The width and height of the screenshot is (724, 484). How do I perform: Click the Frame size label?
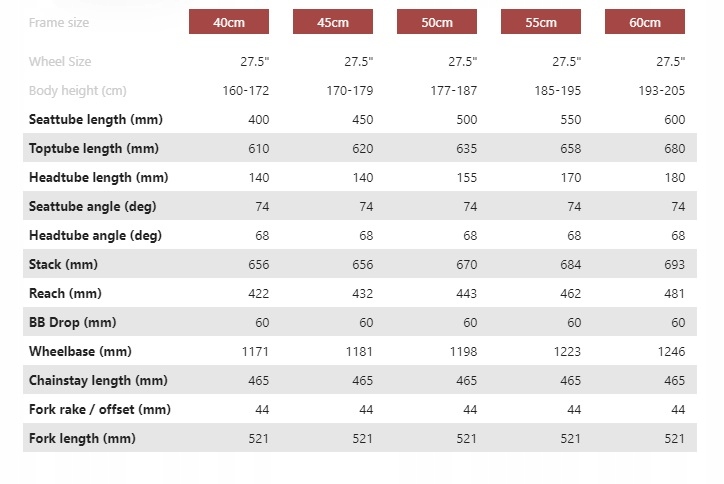coord(59,22)
